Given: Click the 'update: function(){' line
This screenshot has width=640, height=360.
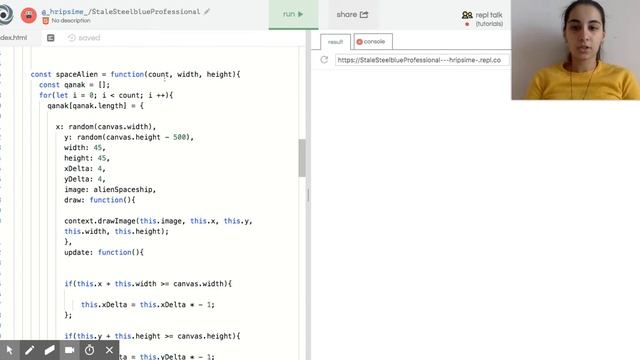Looking at the screenshot, I should [104, 252].
